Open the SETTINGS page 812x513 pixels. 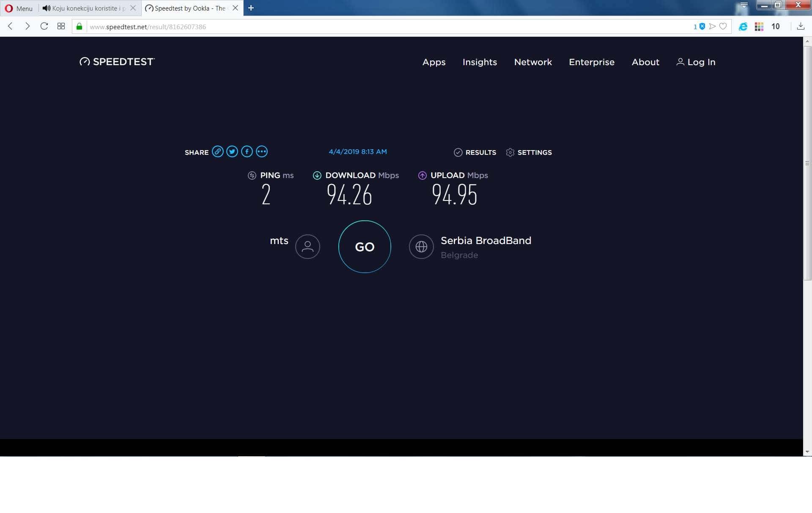coord(529,152)
